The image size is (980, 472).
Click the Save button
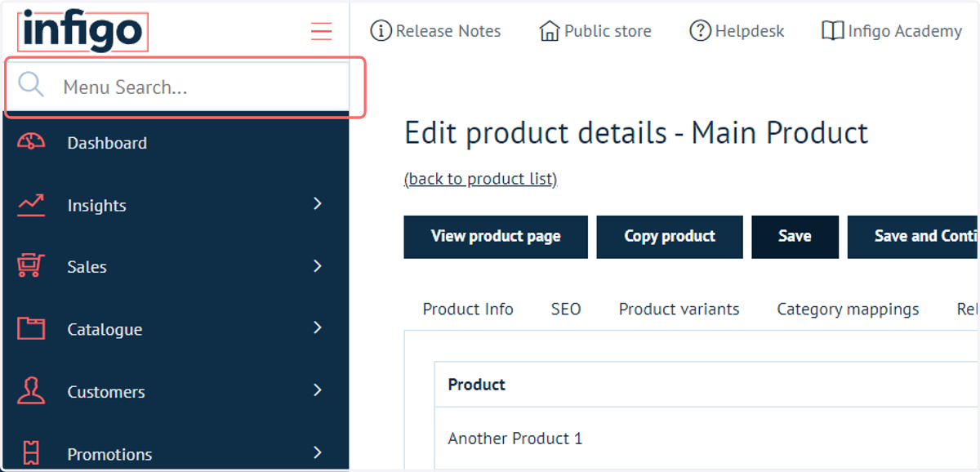point(795,237)
